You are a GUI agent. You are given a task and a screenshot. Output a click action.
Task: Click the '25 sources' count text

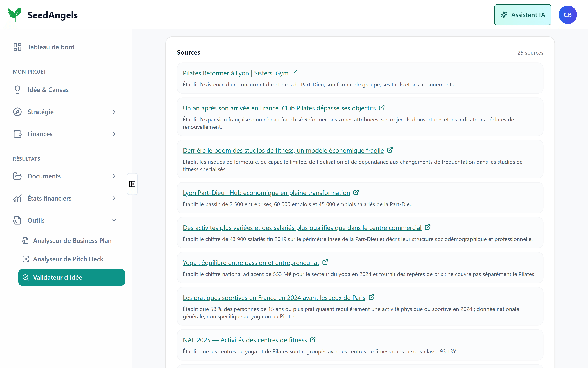pos(530,53)
